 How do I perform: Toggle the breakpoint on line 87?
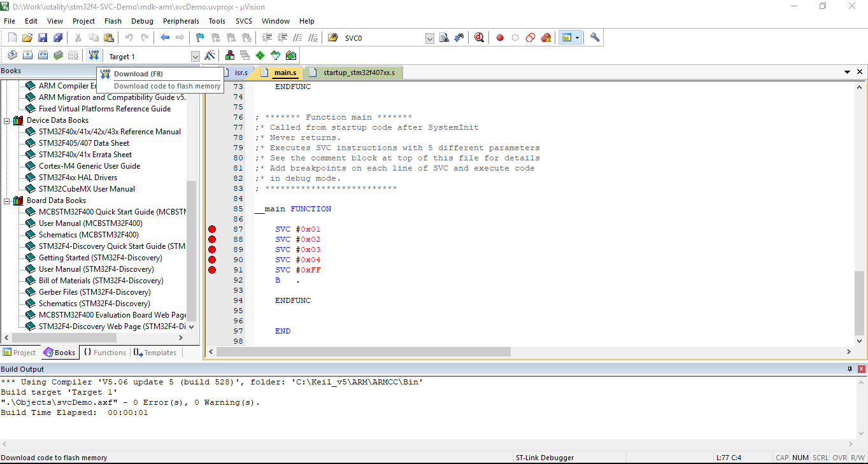(212, 229)
